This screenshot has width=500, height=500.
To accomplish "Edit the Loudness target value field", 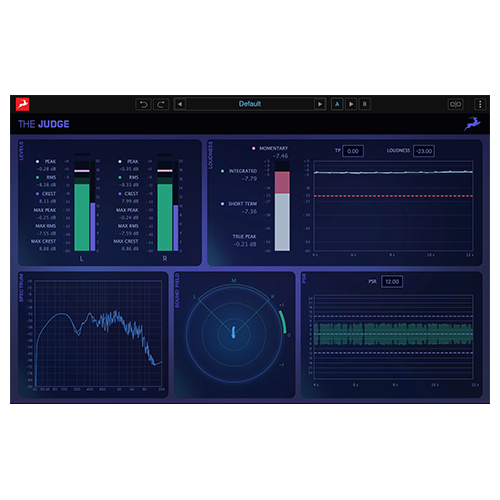I will [x=424, y=151].
